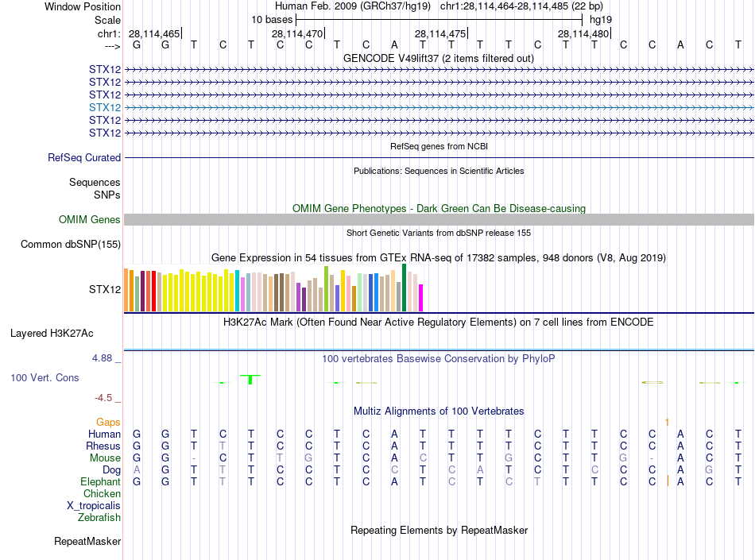
Task: Open the RepeatMasker track label
Action: [87, 542]
